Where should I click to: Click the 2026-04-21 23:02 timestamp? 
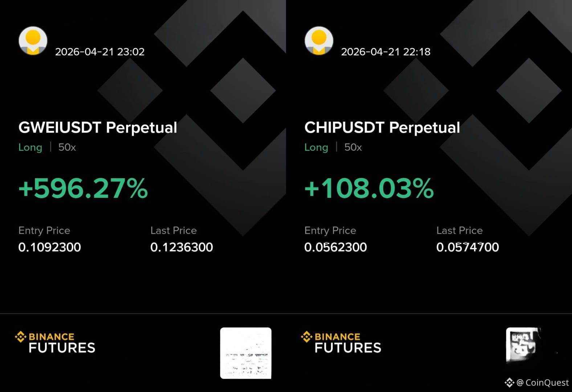[x=100, y=52]
